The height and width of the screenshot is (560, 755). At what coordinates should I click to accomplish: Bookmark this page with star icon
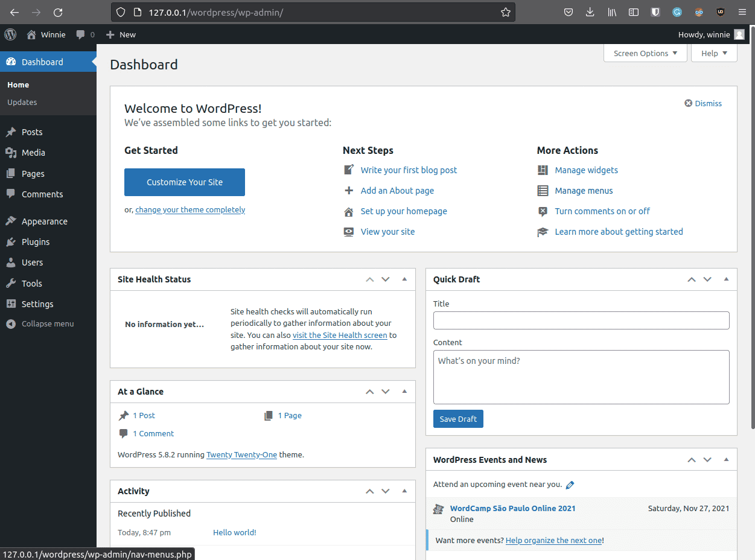point(505,12)
